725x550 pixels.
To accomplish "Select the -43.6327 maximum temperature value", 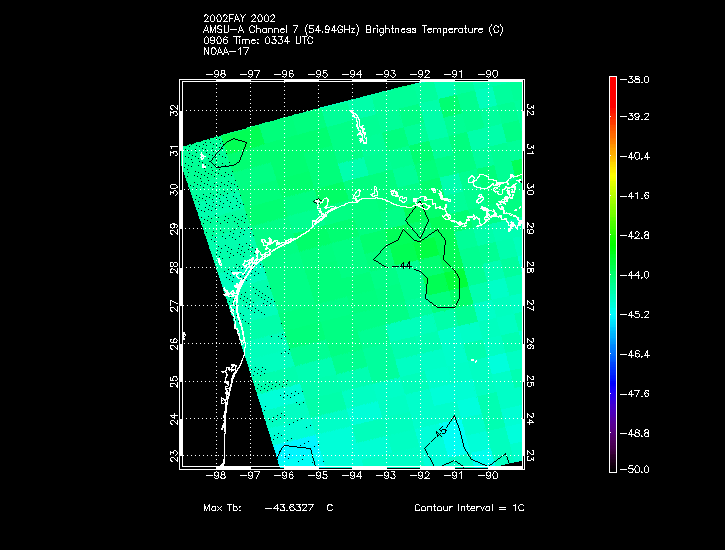I will [x=289, y=507].
